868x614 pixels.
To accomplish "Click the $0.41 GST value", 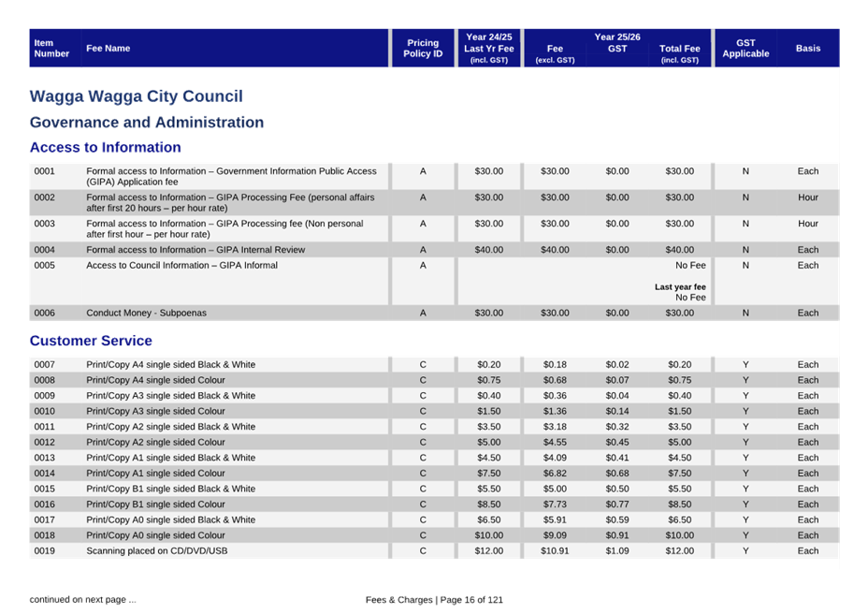I will click(x=617, y=458).
